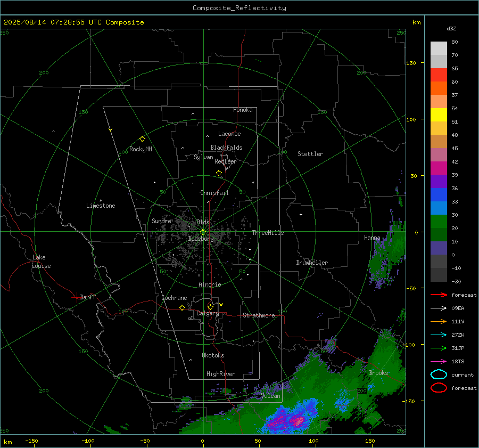Select the 65 dBZ red color swatch
Screen dimensions: 479x448
439,75
